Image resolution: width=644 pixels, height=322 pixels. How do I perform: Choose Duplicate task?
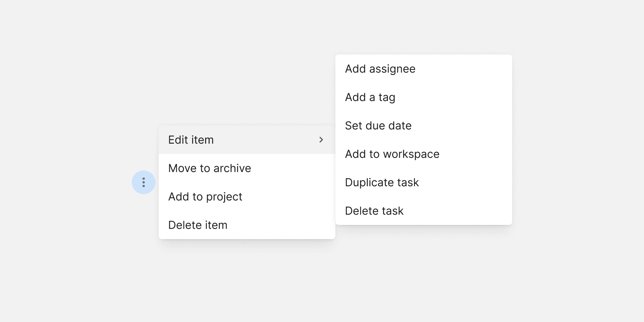click(x=382, y=182)
